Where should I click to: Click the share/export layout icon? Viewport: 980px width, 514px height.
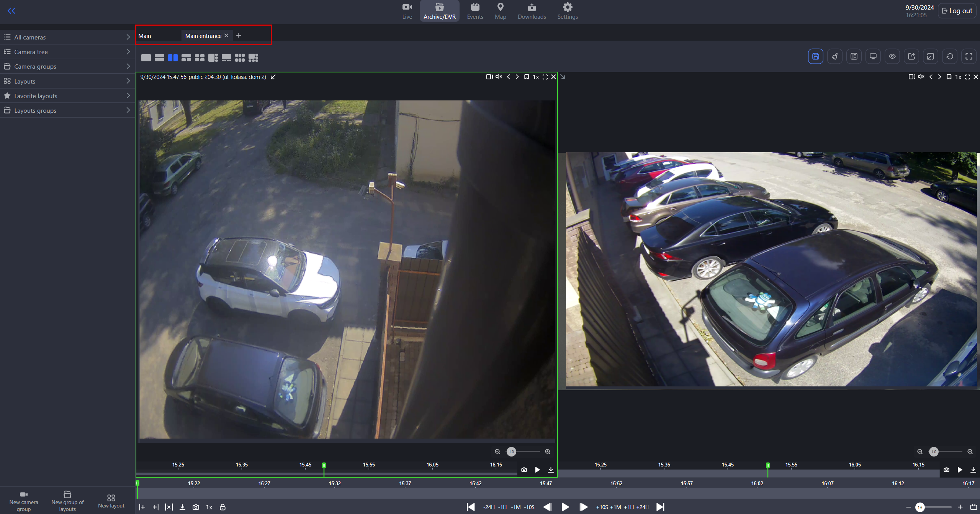(911, 56)
